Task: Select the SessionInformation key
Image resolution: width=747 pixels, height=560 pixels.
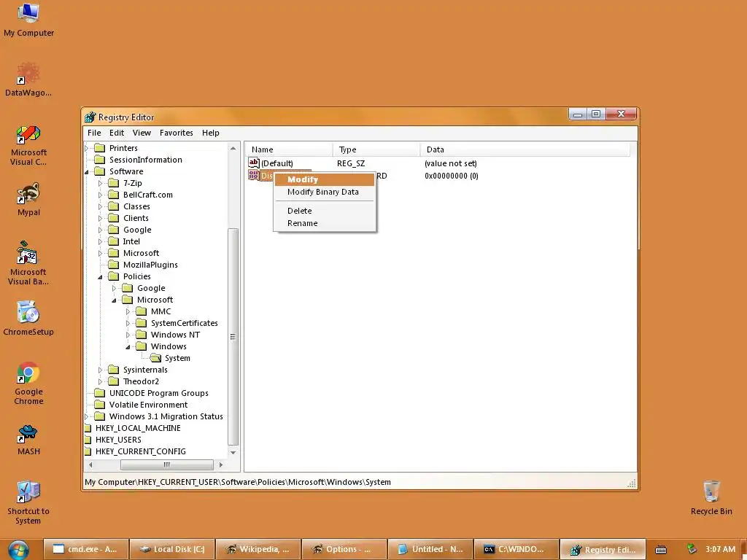Action: click(145, 160)
